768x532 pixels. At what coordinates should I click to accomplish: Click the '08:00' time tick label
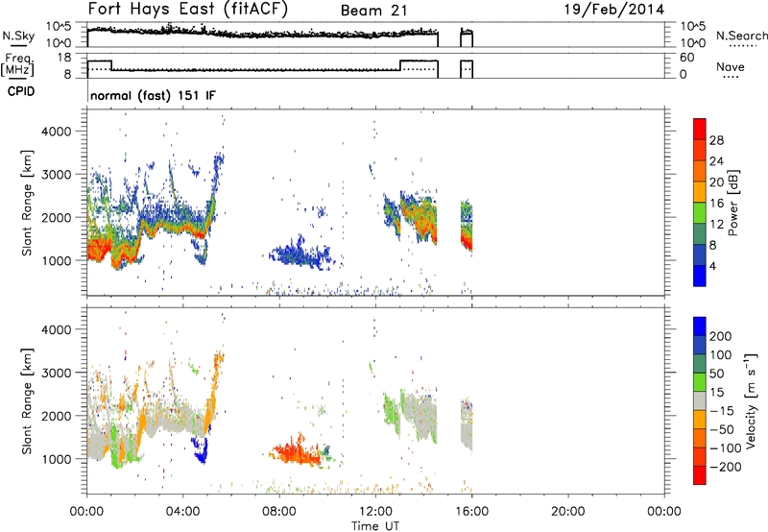point(279,512)
